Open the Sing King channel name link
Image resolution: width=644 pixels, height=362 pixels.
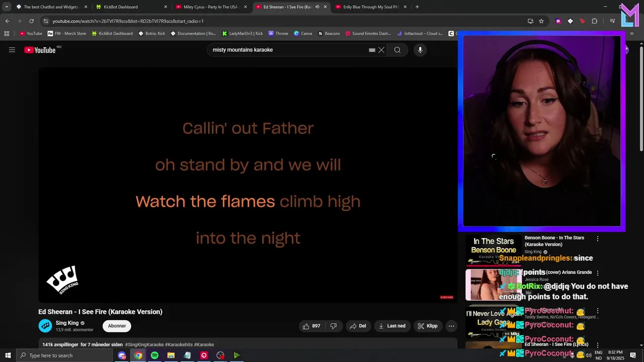coord(67,323)
